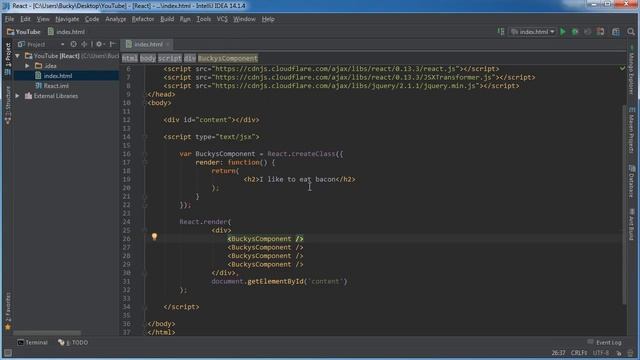640x360 pixels.
Task: Toggle code fold marker on line 16
Action: tap(145, 154)
